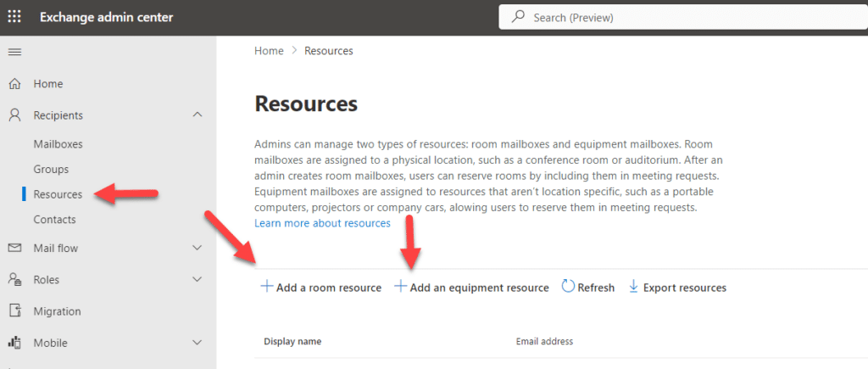Click Resources breadcrumb
868x369 pixels.
coord(328,51)
